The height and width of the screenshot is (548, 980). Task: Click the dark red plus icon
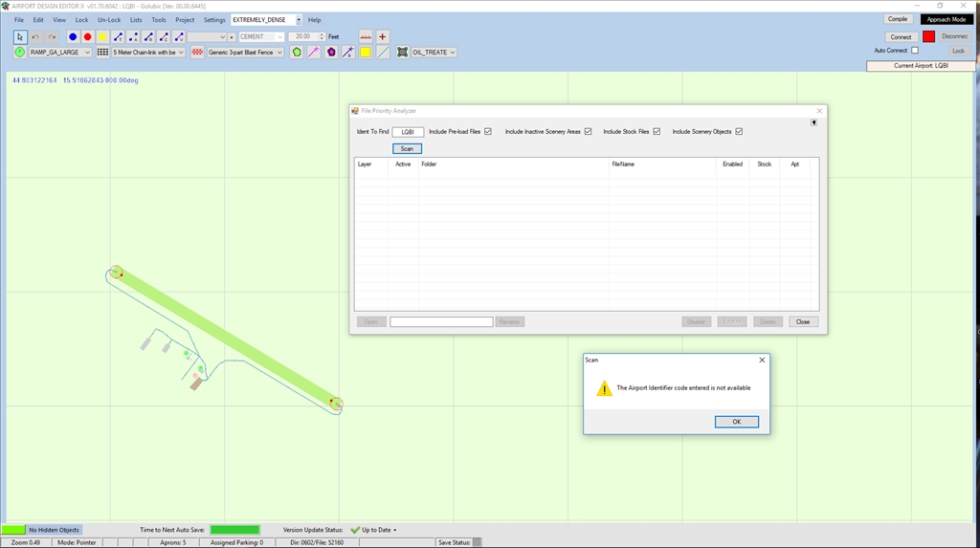[383, 37]
